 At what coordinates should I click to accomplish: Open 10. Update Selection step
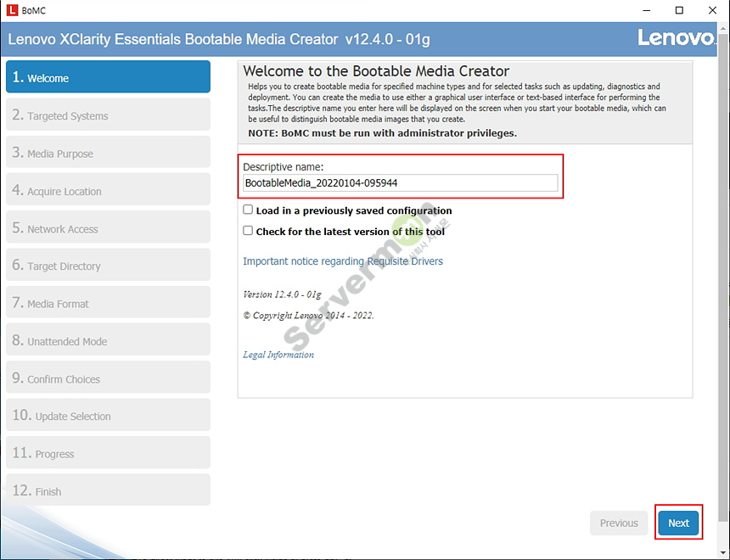108,415
